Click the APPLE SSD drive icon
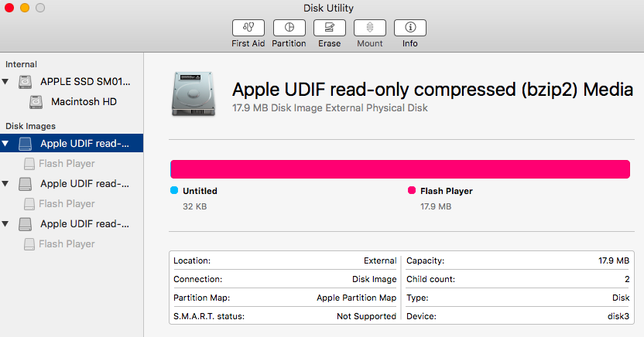The image size is (644, 337). (x=26, y=82)
